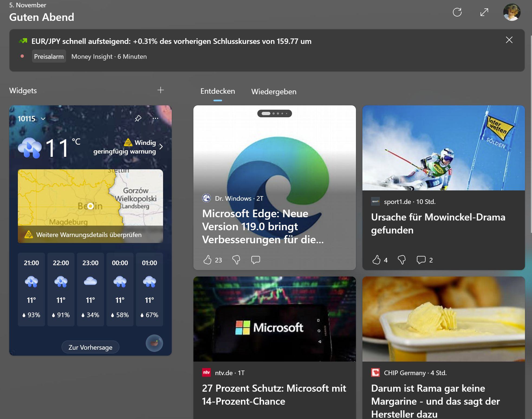Click the current rain cloud weather icon
Image resolution: width=532 pixels, height=419 pixels.
[30, 148]
